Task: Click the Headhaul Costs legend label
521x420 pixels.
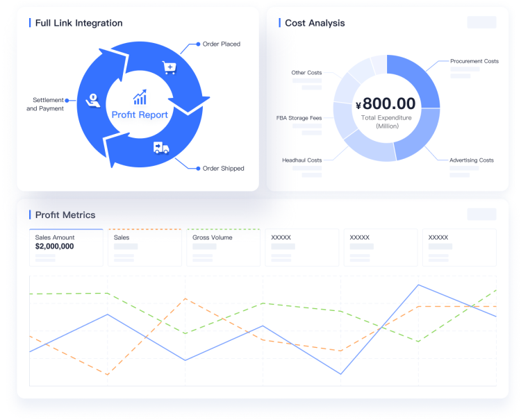Action: [301, 160]
